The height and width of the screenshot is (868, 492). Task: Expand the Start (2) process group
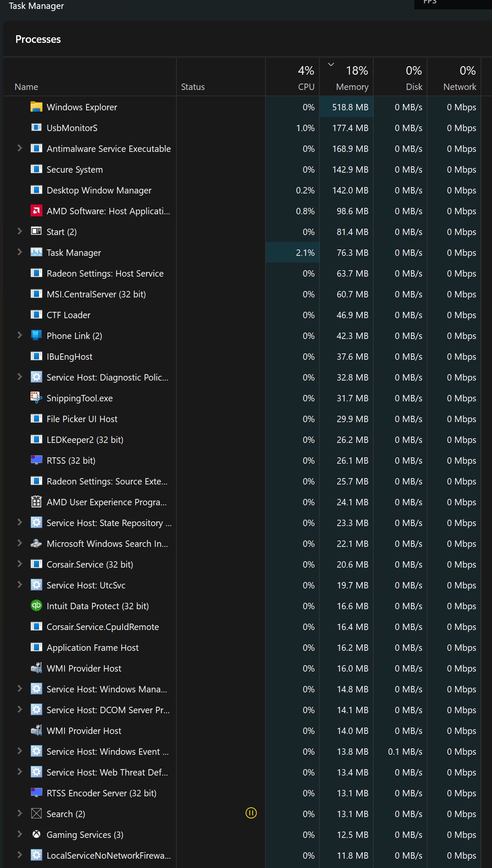click(20, 231)
